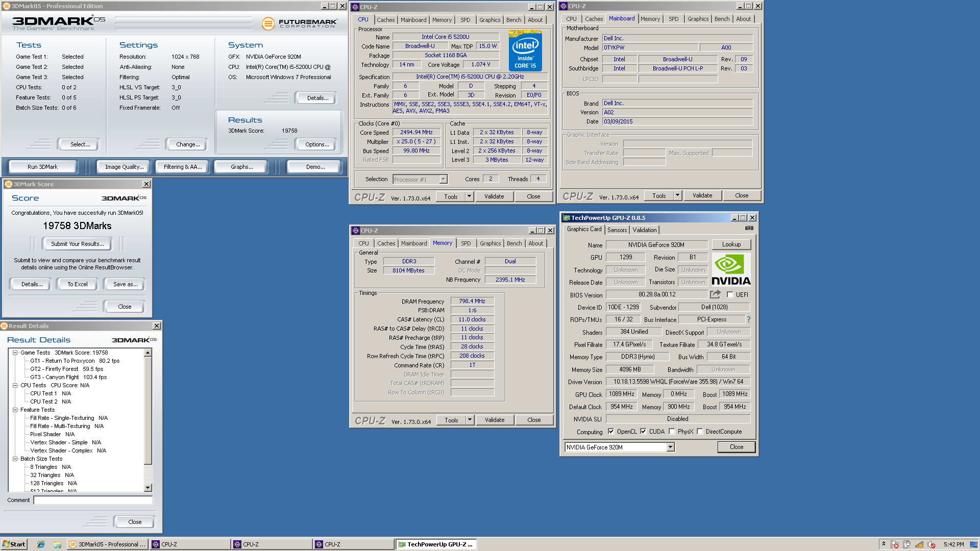Toggle the DirectCompute checkbox

(700, 432)
